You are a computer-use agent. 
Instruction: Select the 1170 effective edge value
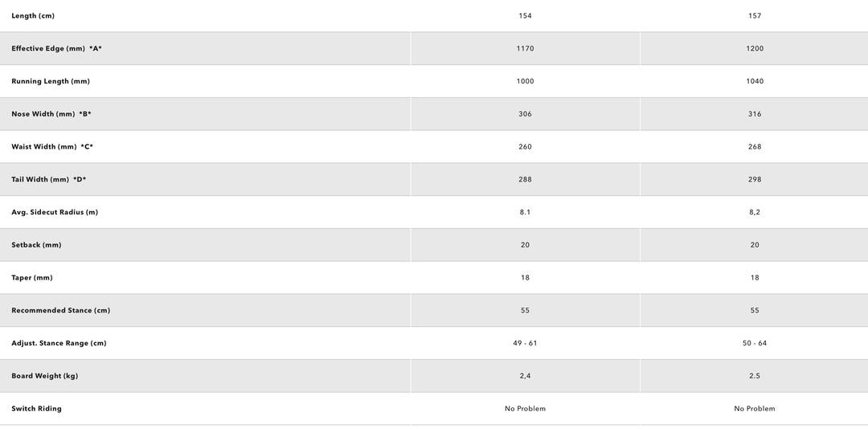click(x=526, y=49)
